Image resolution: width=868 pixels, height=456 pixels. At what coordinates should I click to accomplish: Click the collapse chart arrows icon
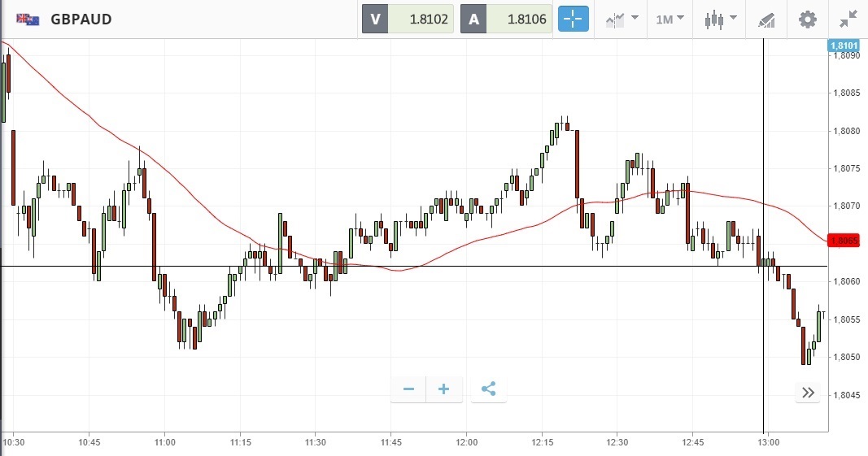point(848,19)
